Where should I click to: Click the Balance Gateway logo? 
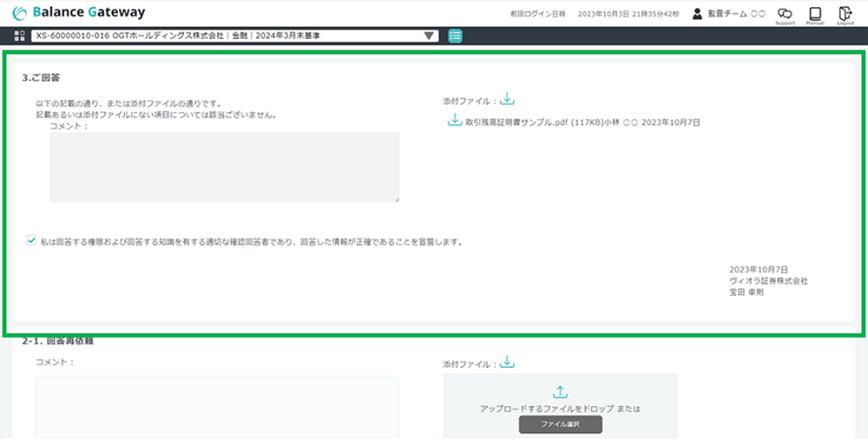click(79, 13)
